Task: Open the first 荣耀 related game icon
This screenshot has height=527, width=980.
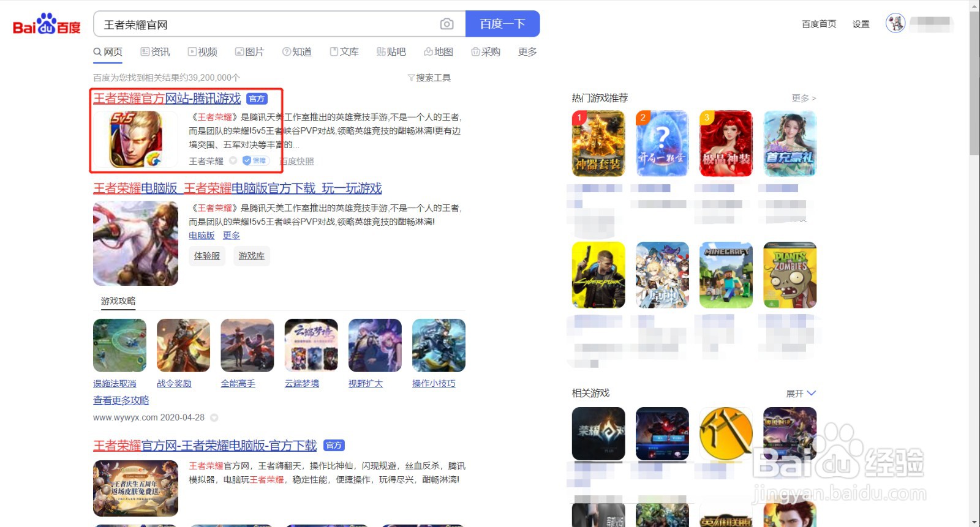Action: pos(598,434)
